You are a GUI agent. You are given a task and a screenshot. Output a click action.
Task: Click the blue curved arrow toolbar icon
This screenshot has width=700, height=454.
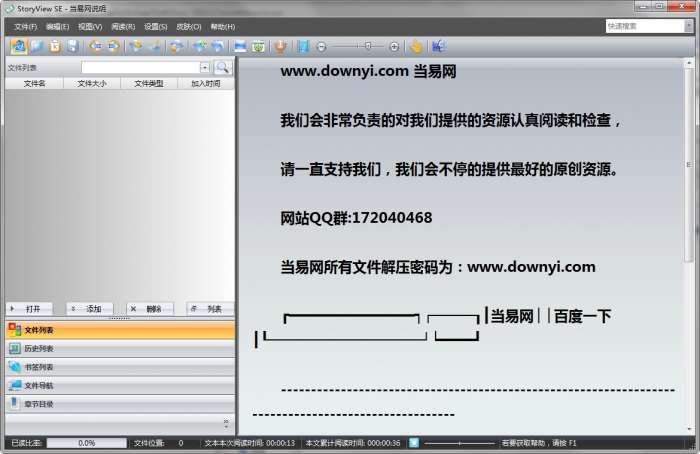[x=217, y=46]
